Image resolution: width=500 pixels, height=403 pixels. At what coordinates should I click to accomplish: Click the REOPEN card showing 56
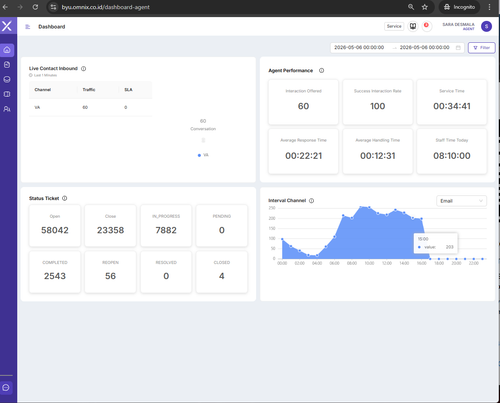click(x=110, y=272)
